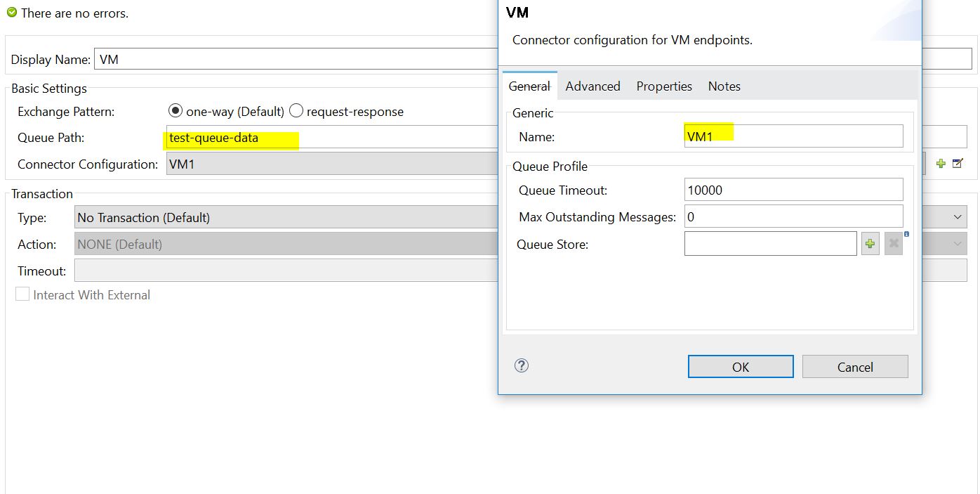Click the Queue Timeout field
Screen dimensions: 980x494
tap(793, 190)
